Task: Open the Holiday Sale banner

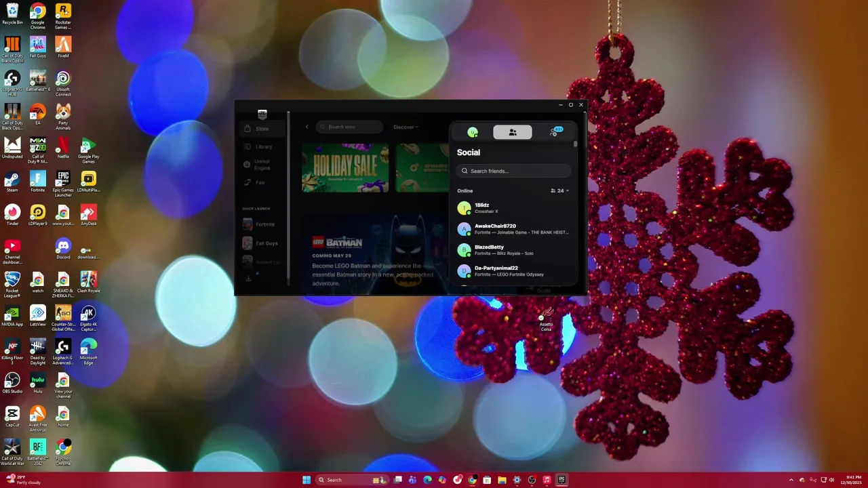Action: (x=345, y=167)
